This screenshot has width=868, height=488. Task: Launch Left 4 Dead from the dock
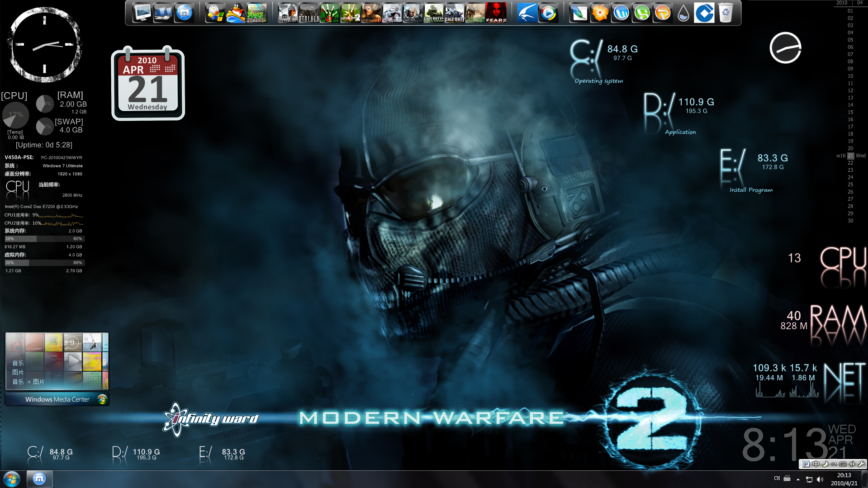pos(330,13)
